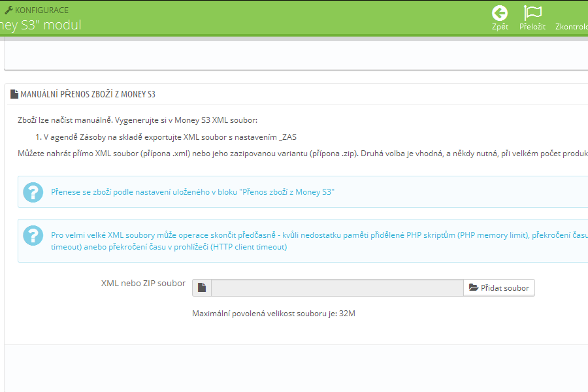This screenshot has width=588, height=392.
Task: Click the file icon left of upload field
Action: coord(202,287)
